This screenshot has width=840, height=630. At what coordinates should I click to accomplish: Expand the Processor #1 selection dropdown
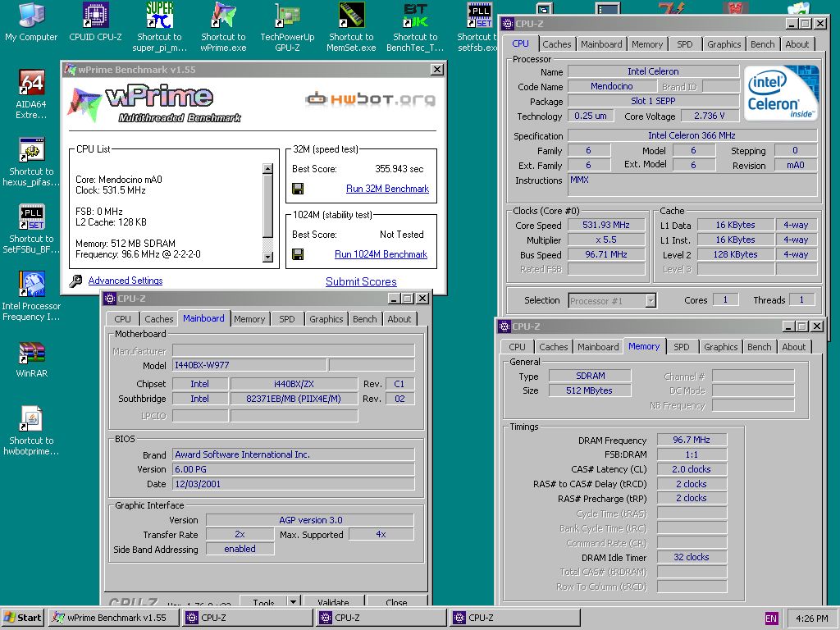(651, 300)
